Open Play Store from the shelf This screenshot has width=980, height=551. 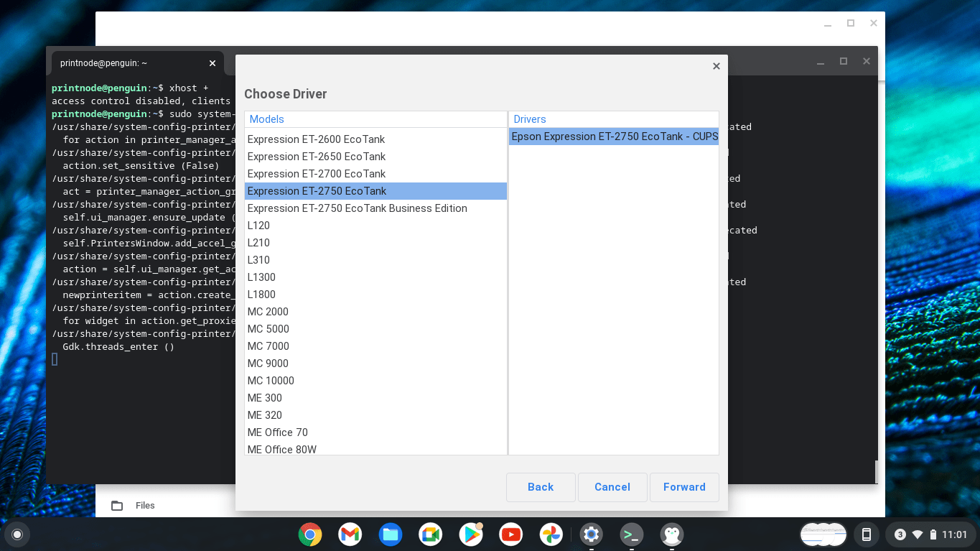471,534
